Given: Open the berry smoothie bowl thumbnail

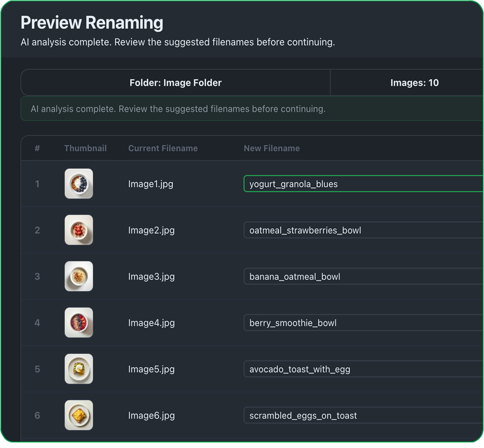Looking at the screenshot, I should (x=79, y=322).
